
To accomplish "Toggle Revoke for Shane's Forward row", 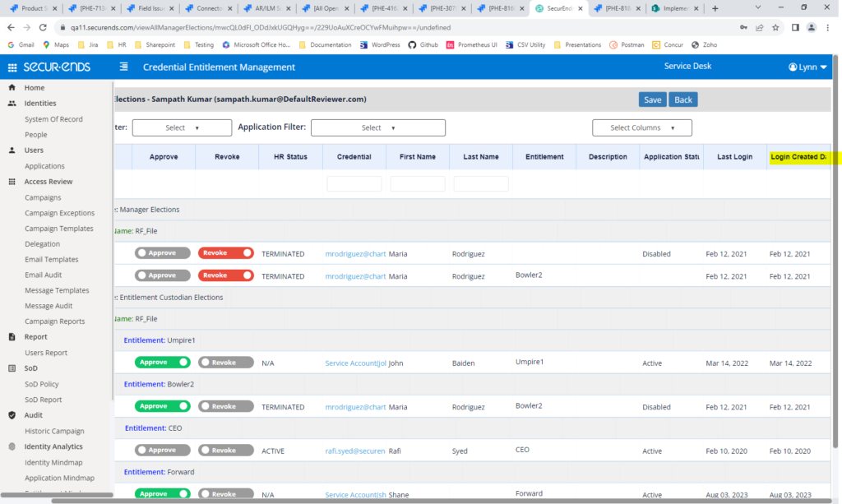I will 225,494.
